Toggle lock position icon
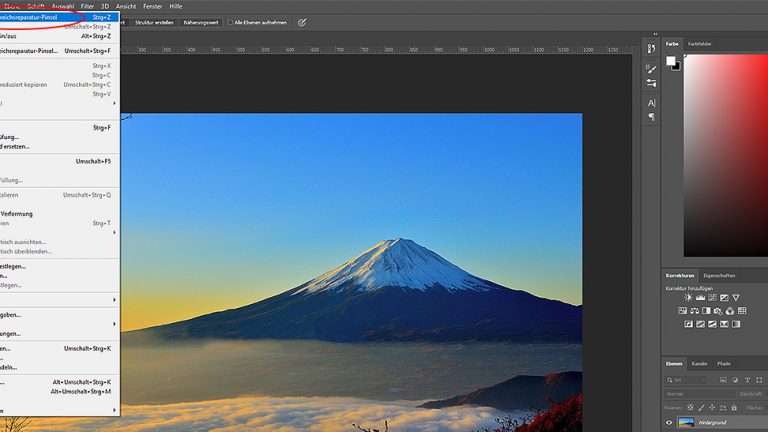Viewport: 768px width, 432px height. tap(712, 407)
